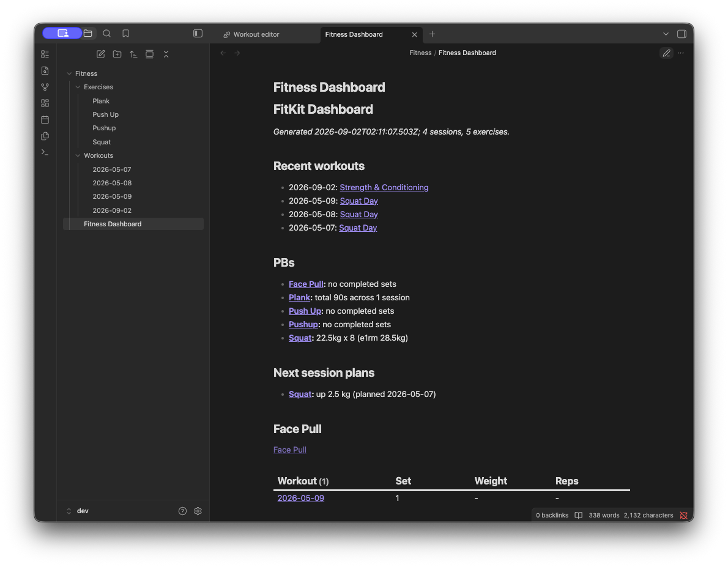Open the 2026-05-09 workout note in sidebar

click(x=111, y=196)
